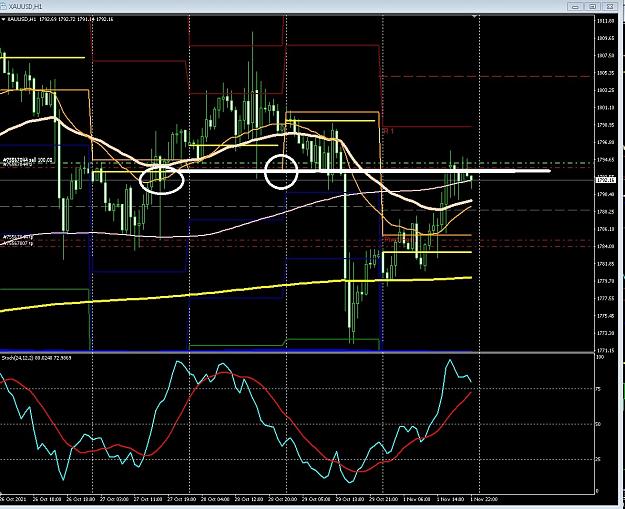Click the XAUUSD,H1 chart window icon

pos(3,6)
